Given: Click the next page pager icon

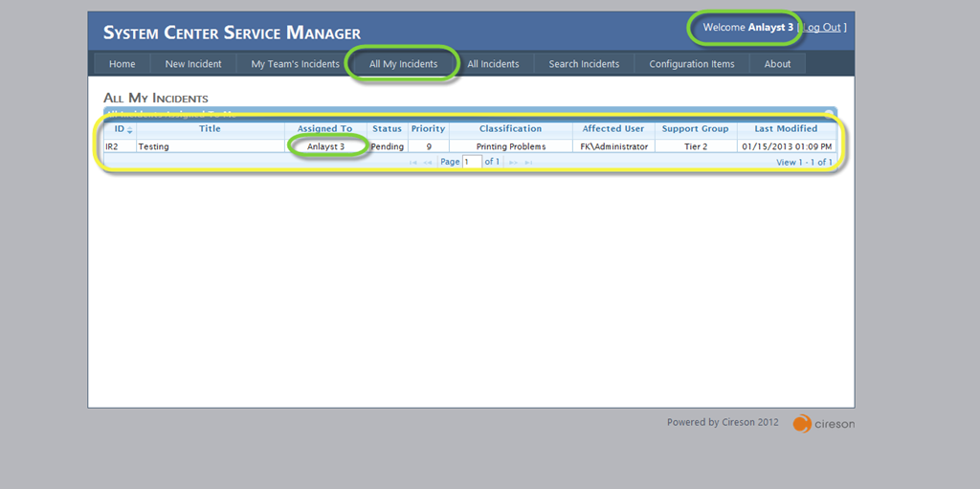Looking at the screenshot, I should pos(513,163).
